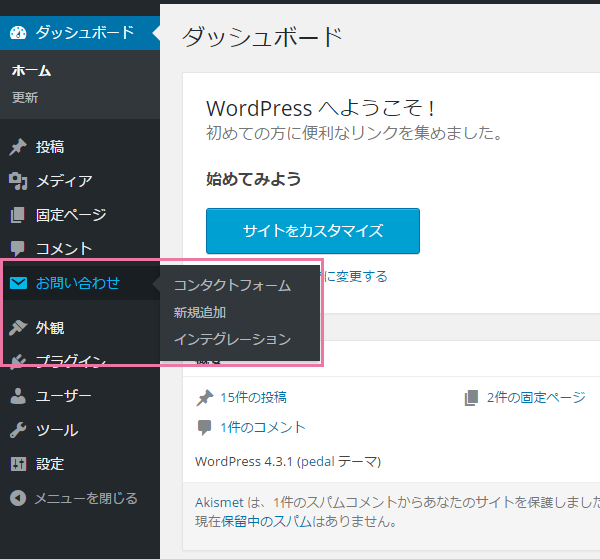Screen dimensions: 600x559
Task: Follow the に変更する link
Action: point(356,276)
